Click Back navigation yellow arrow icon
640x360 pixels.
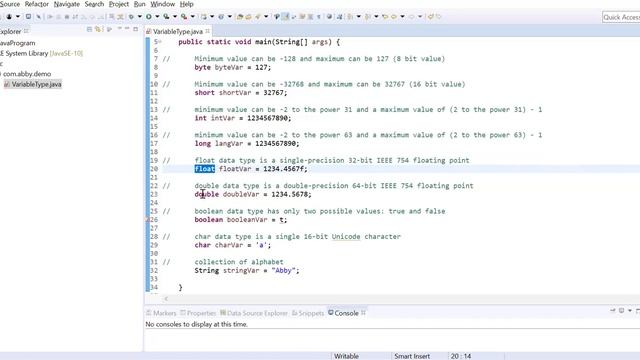point(394,17)
